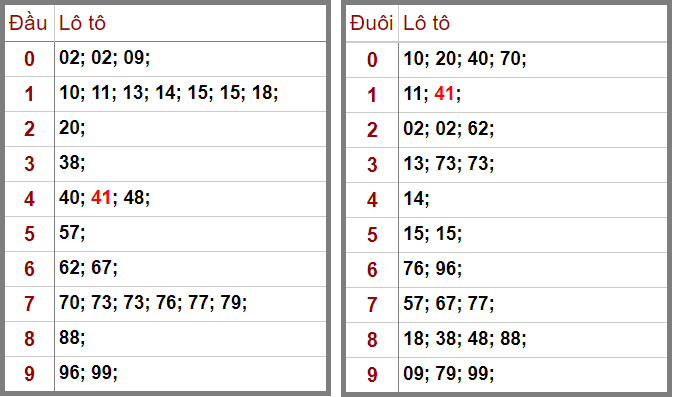Click row 0 in the Đầu table

pos(165,59)
